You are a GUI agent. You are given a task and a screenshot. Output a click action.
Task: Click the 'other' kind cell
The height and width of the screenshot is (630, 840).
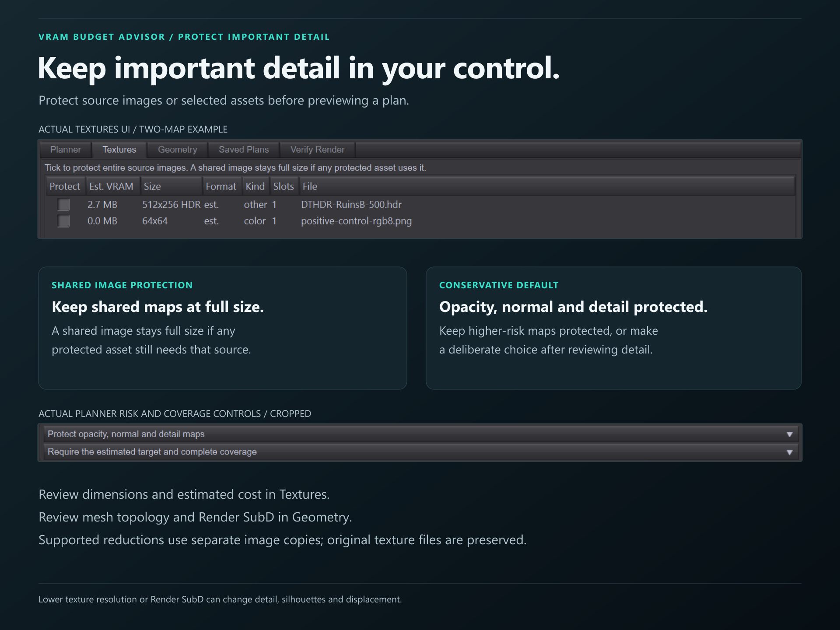[255, 205]
